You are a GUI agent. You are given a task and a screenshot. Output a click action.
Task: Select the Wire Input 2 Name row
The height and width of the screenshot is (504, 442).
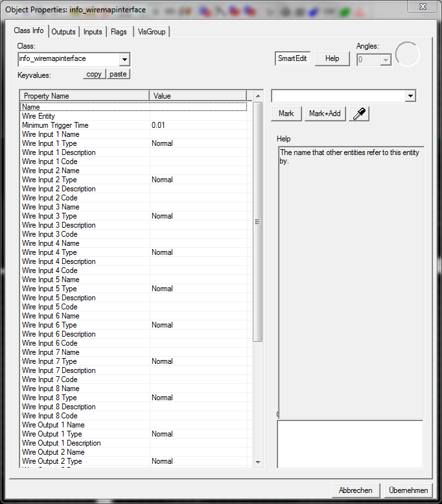(134, 171)
